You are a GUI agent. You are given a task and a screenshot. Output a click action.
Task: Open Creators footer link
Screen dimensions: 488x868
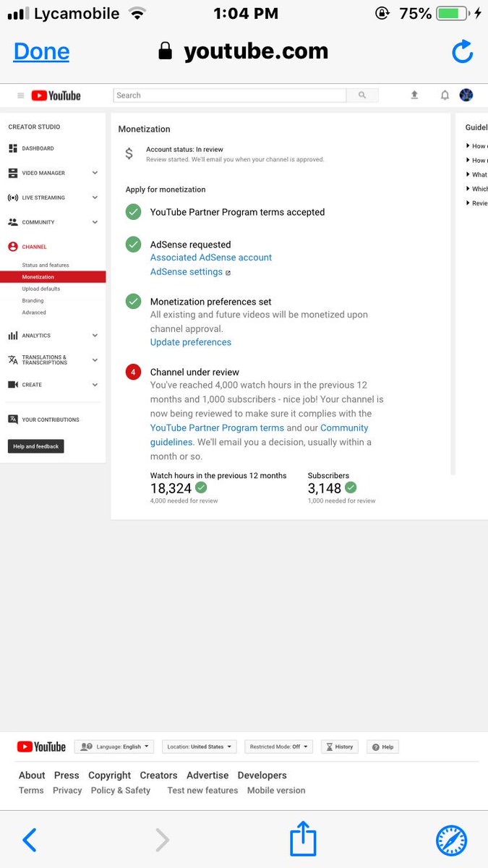pos(159,775)
